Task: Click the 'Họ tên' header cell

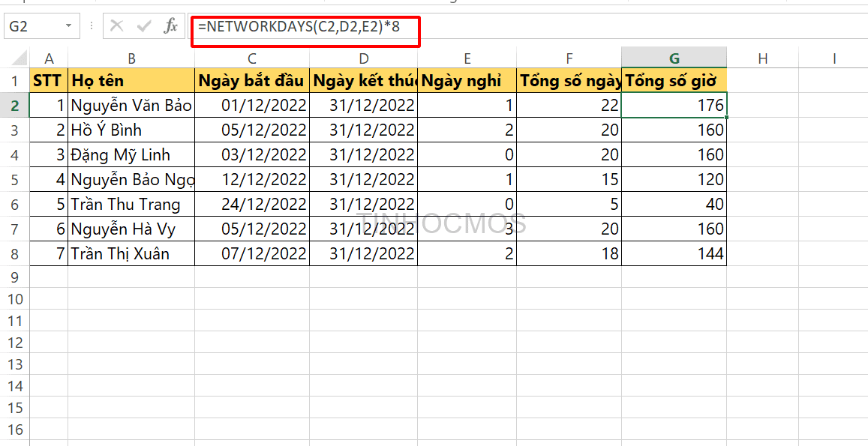Action: (x=131, y=80)
